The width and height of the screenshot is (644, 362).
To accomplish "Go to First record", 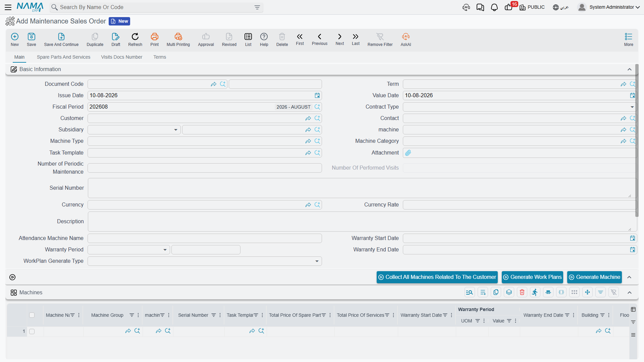I will (300, 39).
